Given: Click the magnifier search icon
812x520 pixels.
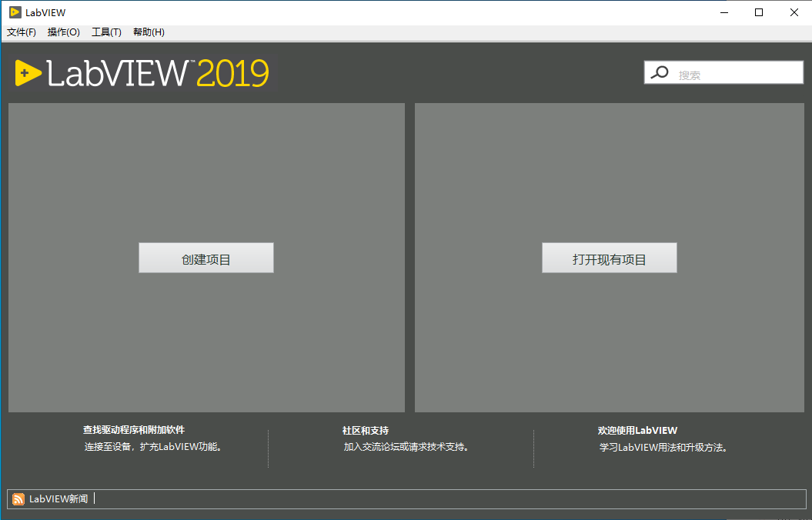Looking at the screenshot, I should pos(660,72).
